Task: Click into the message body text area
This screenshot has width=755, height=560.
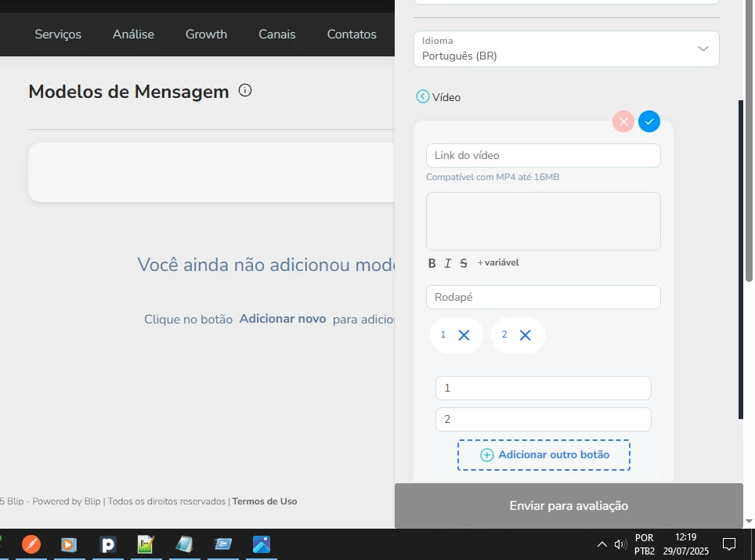Action: (x=543, y=221)
